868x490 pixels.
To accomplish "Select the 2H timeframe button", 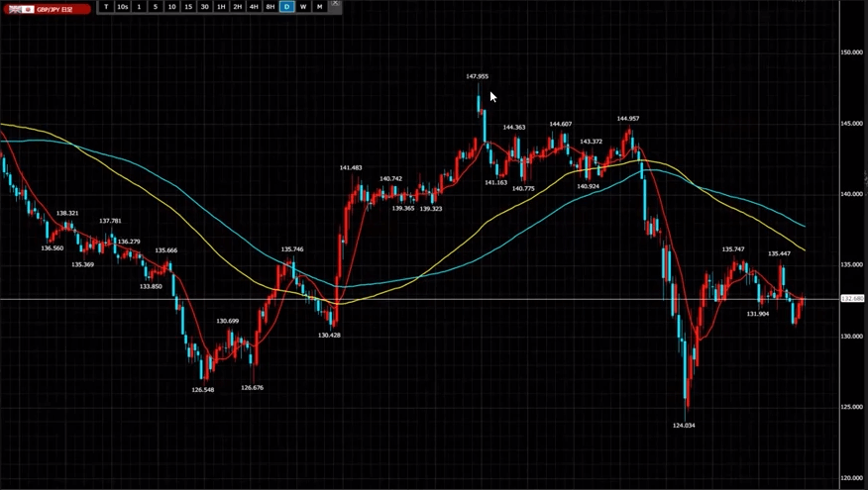I will point(238,7).
